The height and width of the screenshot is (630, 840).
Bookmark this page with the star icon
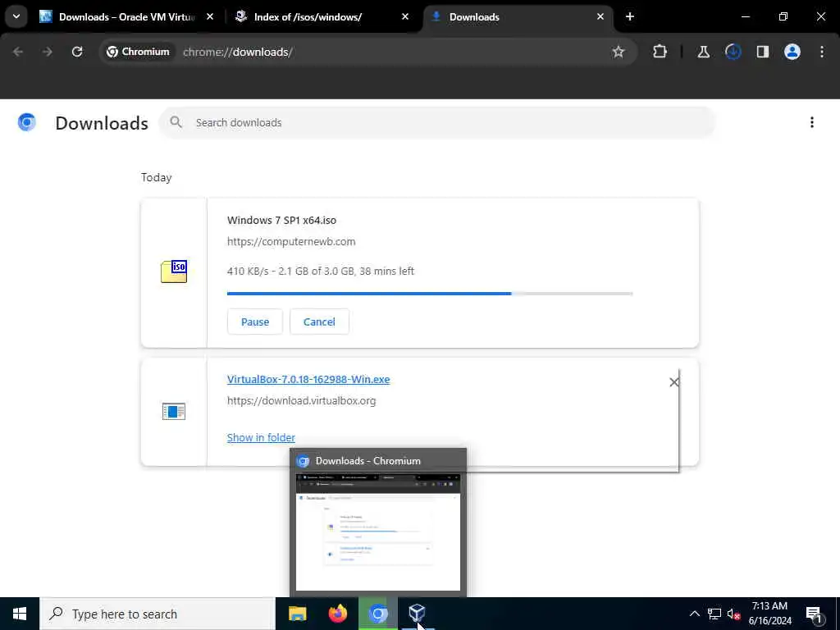click(619, 52)
